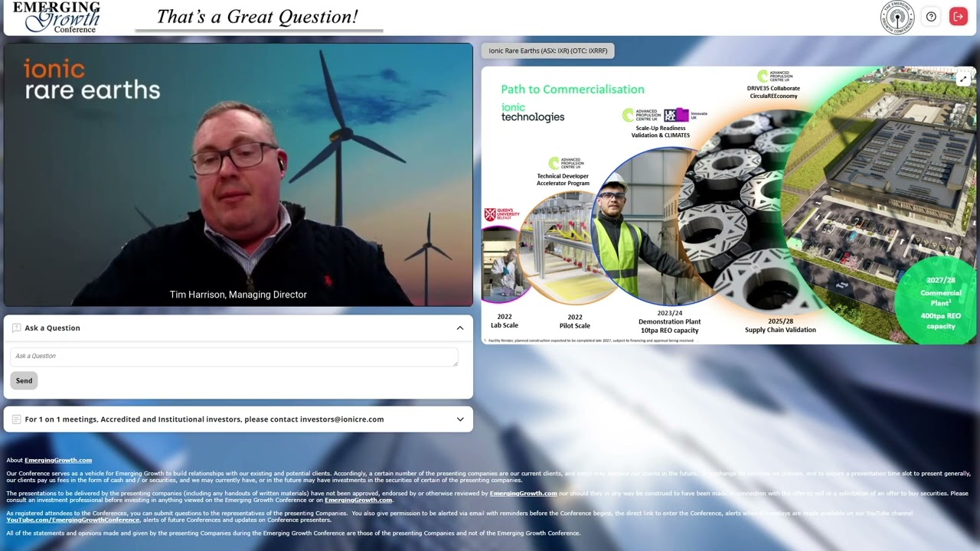Click the red exit conference icon
This screenshot has width=980, height=551.
point(959,17)
